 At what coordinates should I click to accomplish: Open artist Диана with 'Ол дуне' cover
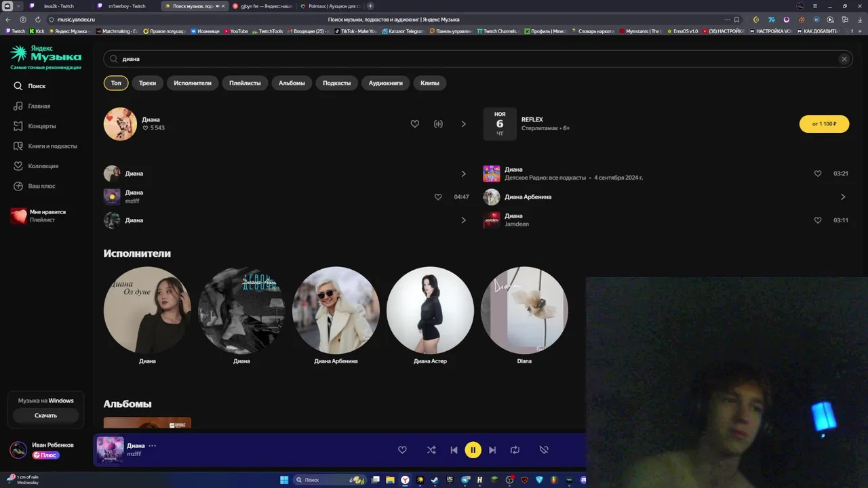(147, 310)
